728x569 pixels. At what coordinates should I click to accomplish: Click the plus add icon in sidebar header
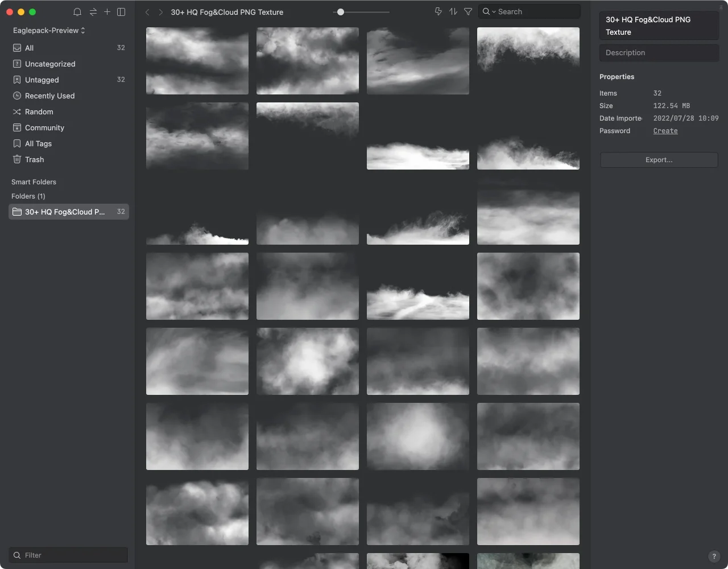pyautogui.click(x=107, y=12)
